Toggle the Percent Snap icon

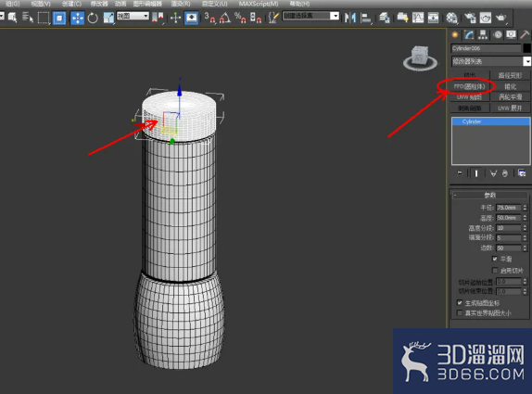[x=240, y=18]
